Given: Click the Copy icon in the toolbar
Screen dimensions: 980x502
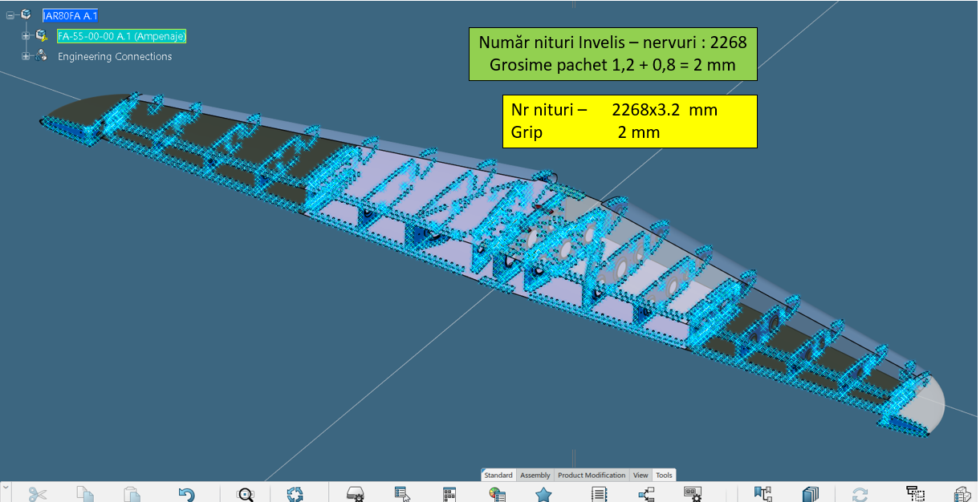Looking at the screenshot, I should 85,494.
